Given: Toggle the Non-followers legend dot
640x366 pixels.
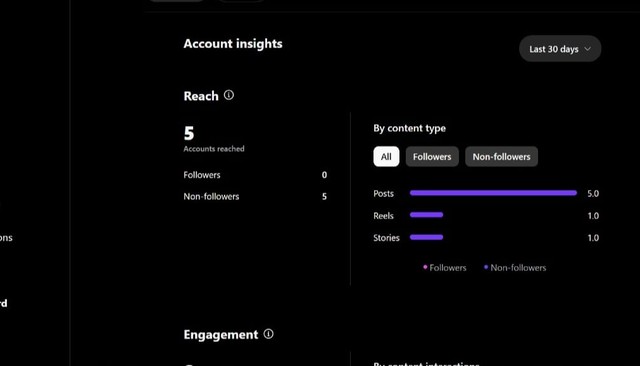Looking at the screenshot, I should pyautogui.click(x=486, y=267).
